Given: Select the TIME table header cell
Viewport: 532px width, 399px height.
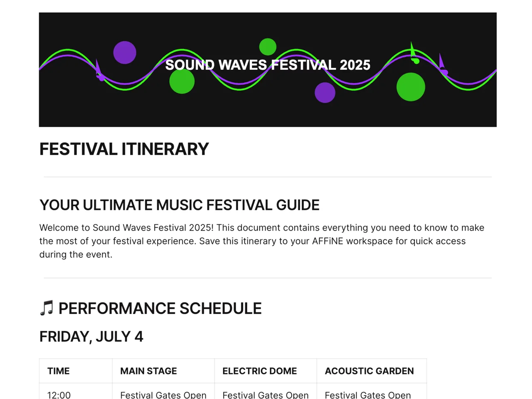Looking at the screenshot, I should (x=76, y=371).
